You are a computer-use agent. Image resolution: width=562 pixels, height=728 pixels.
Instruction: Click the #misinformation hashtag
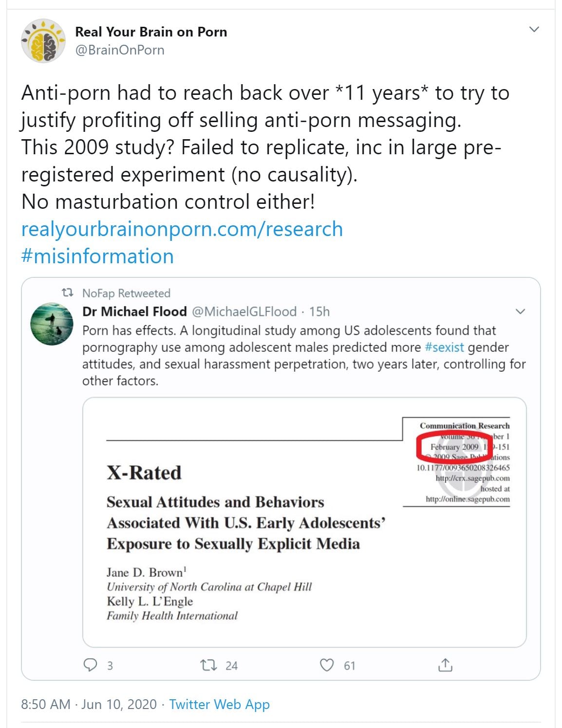(x=97, y=256)
